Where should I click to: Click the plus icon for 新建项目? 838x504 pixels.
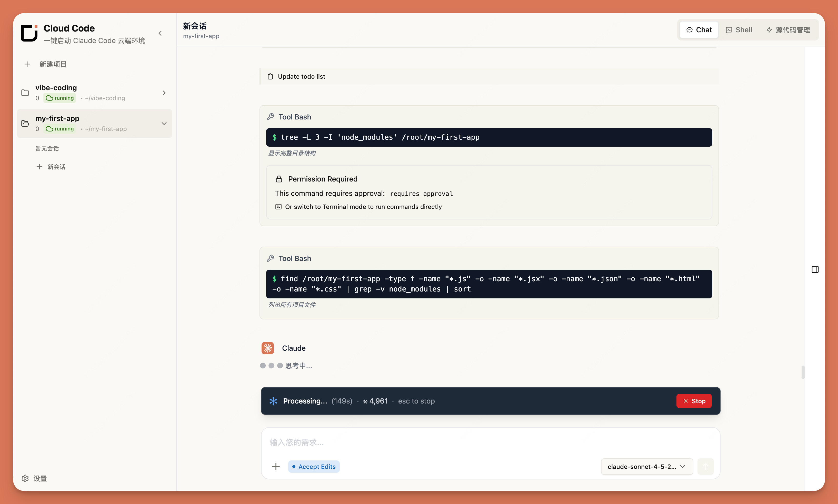pyautogui.click(x=27, y=64)
